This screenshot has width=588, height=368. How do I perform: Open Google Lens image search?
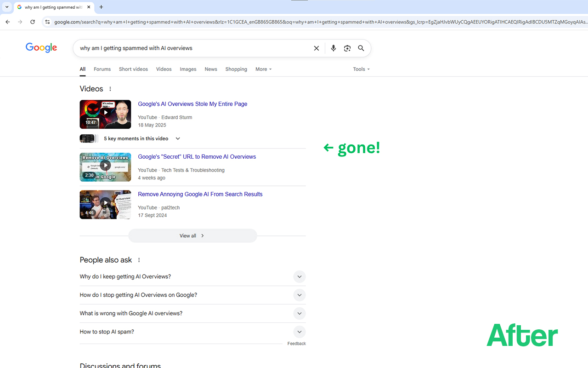[347, 48]
